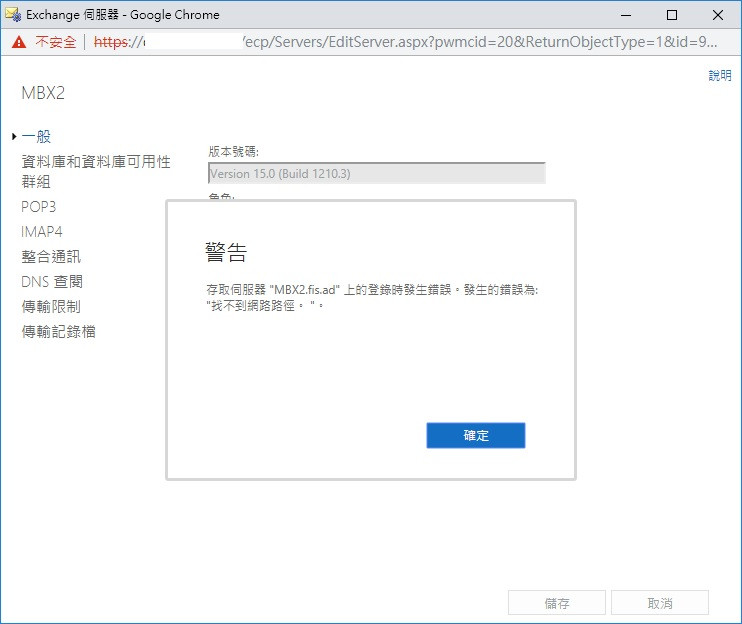The height and width of the screenshot is (624, 742).
Task: Maximize the Chrome window
Action: pos(672,15)
